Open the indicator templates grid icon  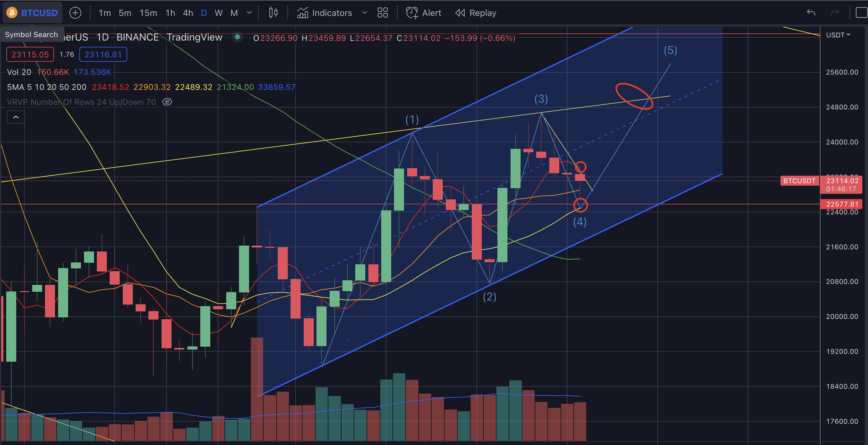(x=383, y=13)
